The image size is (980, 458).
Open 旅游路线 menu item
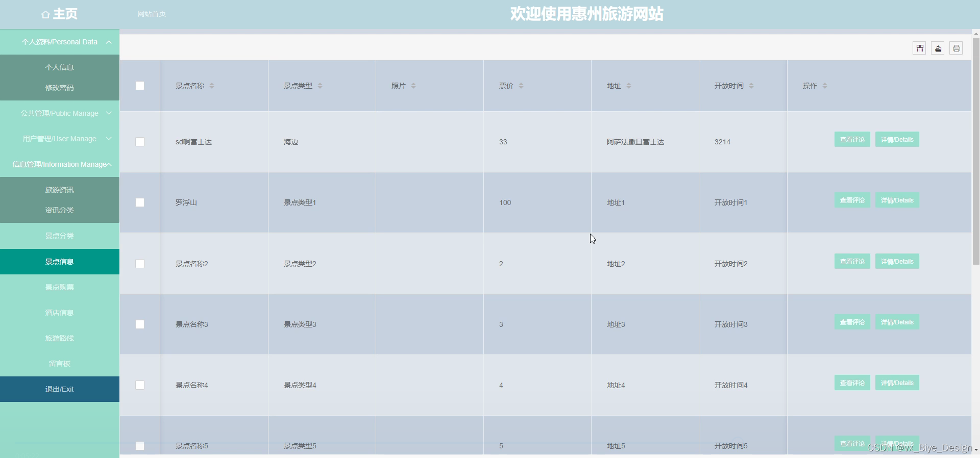tap(60, 338)
